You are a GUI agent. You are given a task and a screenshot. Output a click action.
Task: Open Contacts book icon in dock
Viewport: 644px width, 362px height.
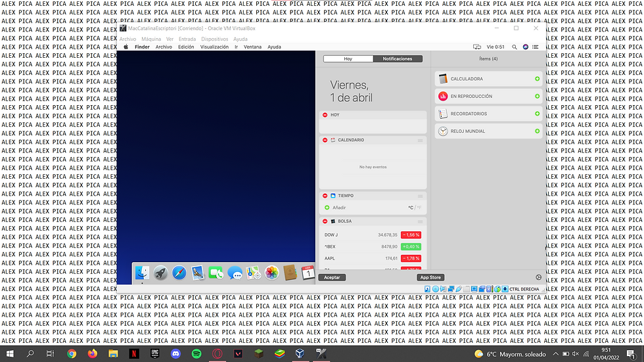290,273
